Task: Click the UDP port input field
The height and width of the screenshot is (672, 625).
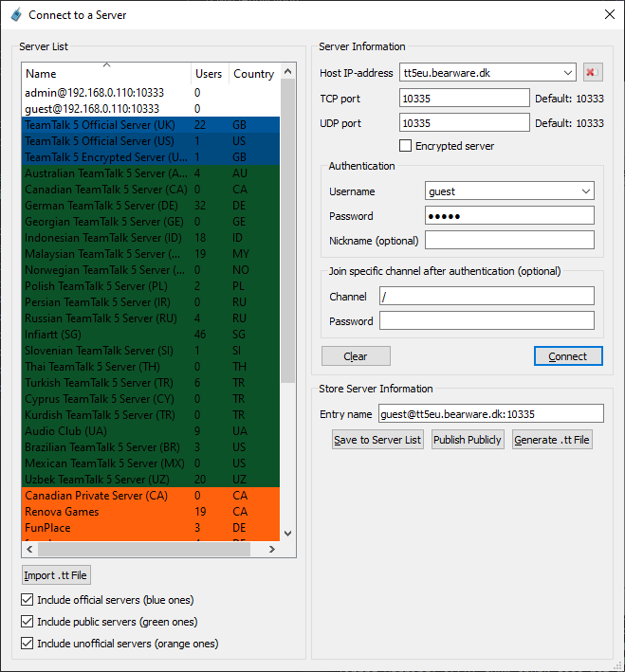Action: (x=465, y=123)
